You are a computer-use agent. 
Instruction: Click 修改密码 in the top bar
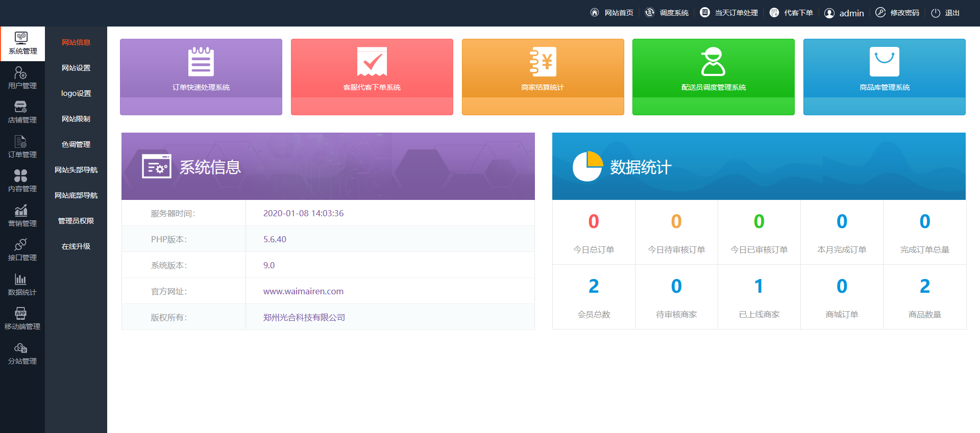(898, 13)
